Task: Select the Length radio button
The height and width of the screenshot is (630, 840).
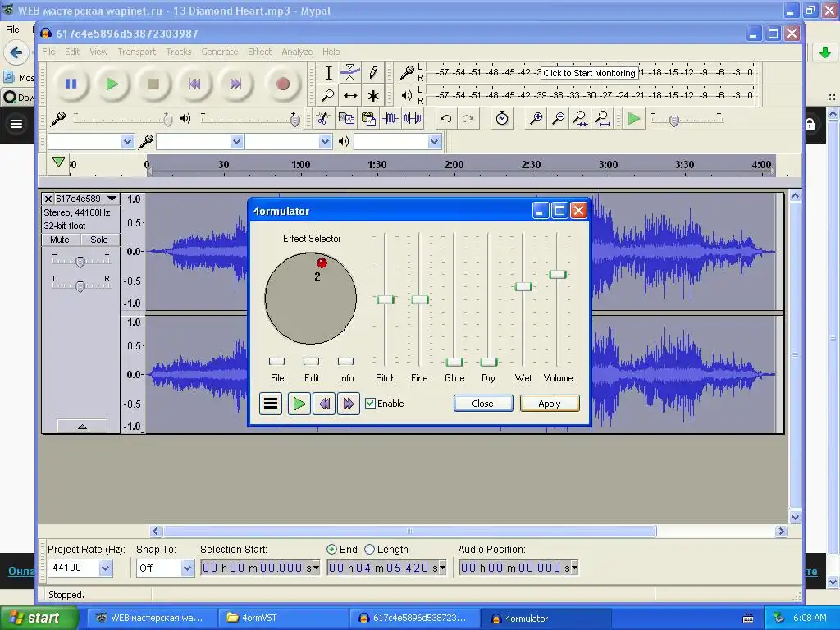Action: 369,550
